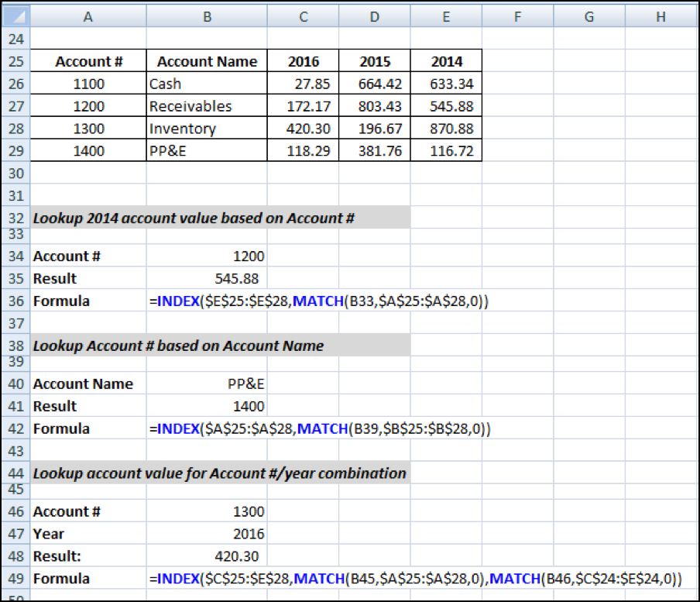Click the Cash 2015 value "664.42"

point(375,84)
